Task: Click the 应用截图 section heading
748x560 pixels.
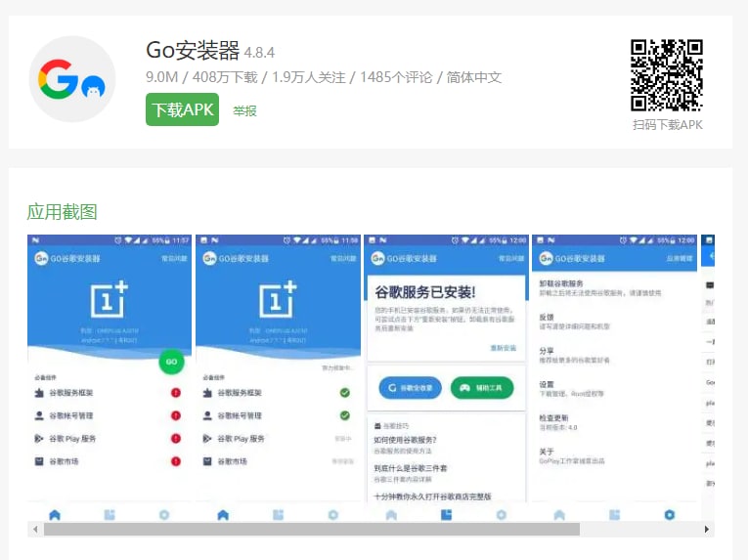Action: 62,212
